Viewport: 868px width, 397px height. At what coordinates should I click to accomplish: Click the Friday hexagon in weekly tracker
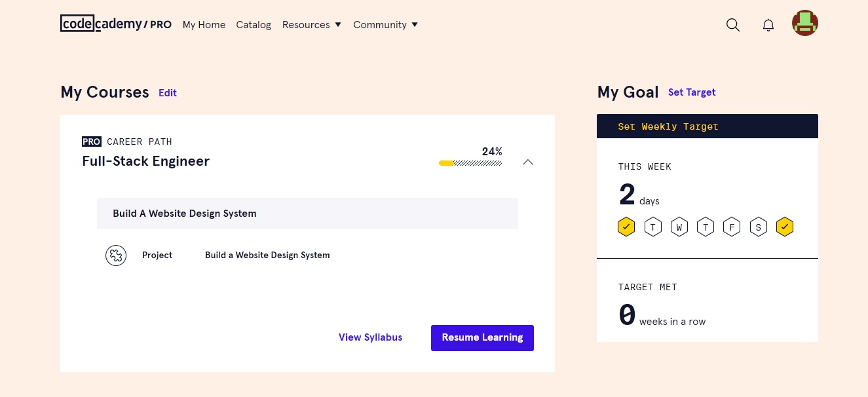click(x=732, y=227)
